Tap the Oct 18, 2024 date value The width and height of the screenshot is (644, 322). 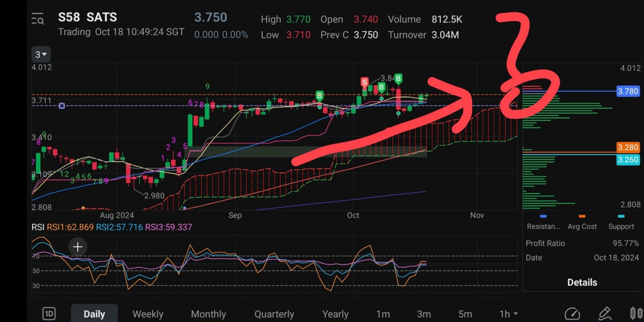[x=616, y=258]
